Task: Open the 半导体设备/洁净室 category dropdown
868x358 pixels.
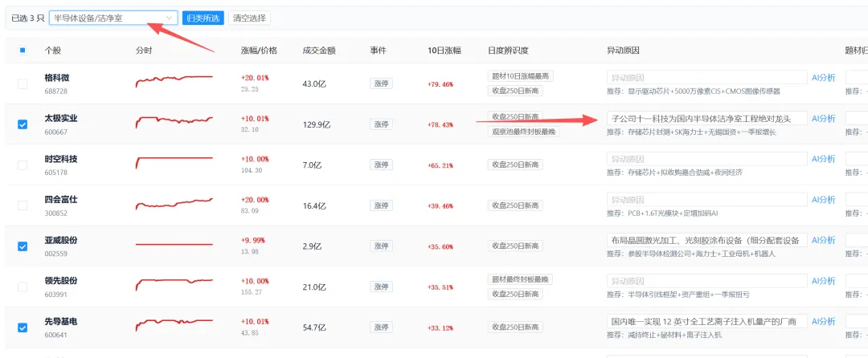Action: point(113,18)
